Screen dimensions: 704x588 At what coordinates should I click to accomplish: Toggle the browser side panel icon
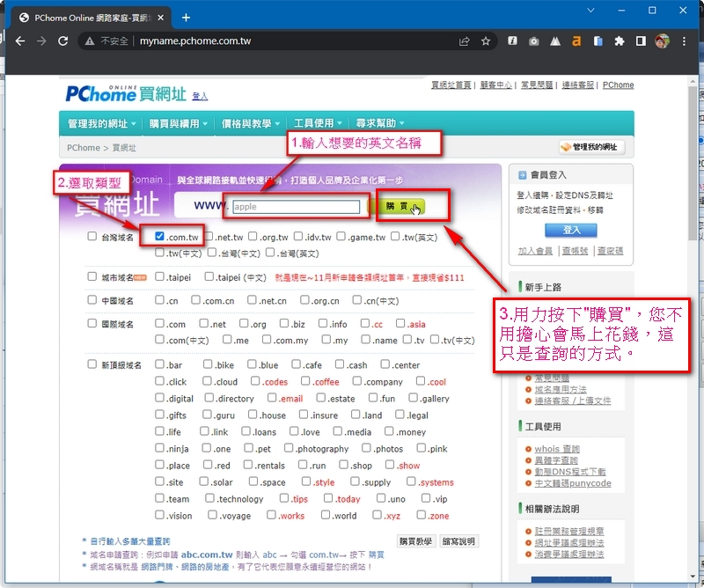click(641, 41)
